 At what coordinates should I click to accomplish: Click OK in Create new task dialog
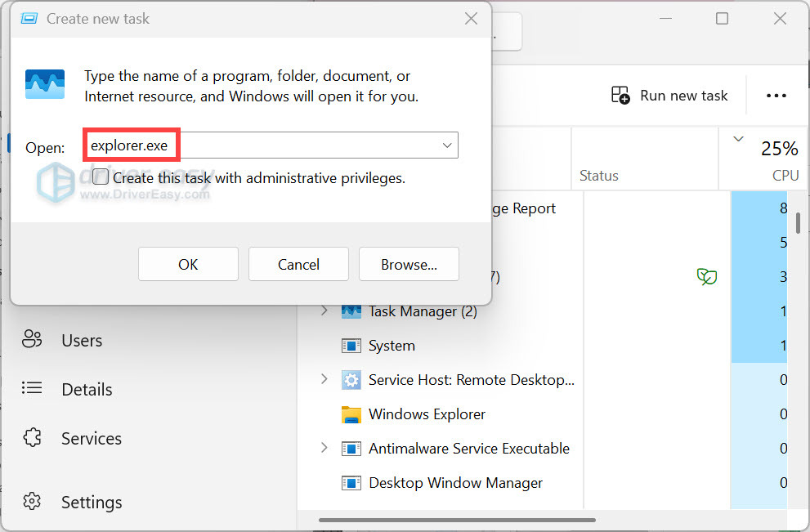(x=188, y=264)
